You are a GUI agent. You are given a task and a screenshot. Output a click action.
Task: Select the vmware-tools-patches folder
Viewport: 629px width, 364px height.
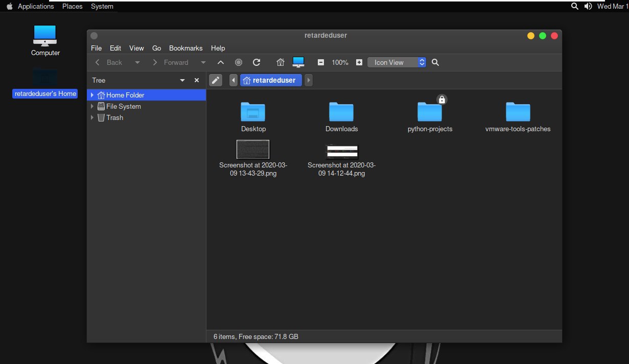click(518, 111)
